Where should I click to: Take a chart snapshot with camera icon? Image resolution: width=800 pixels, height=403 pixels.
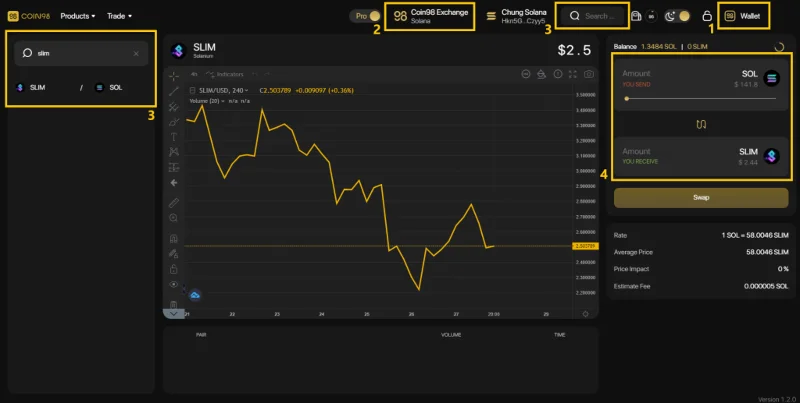click(x=589, y=74)
